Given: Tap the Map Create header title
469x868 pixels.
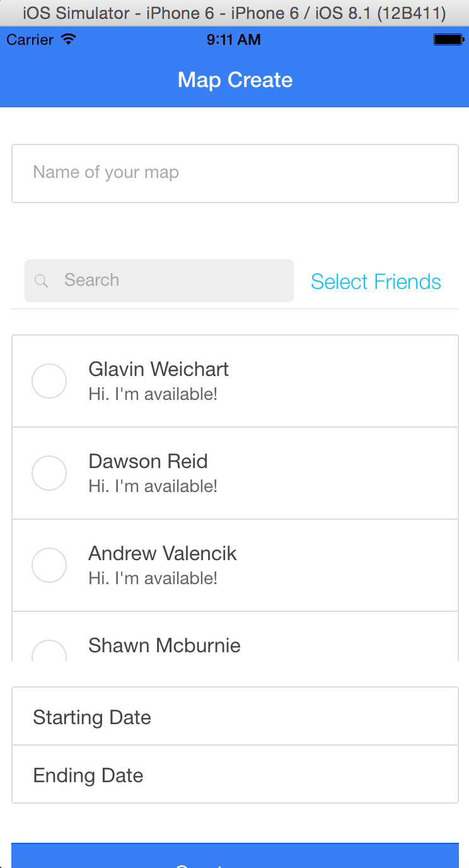Looking at the screenshot, I should (x=235, y=80).
